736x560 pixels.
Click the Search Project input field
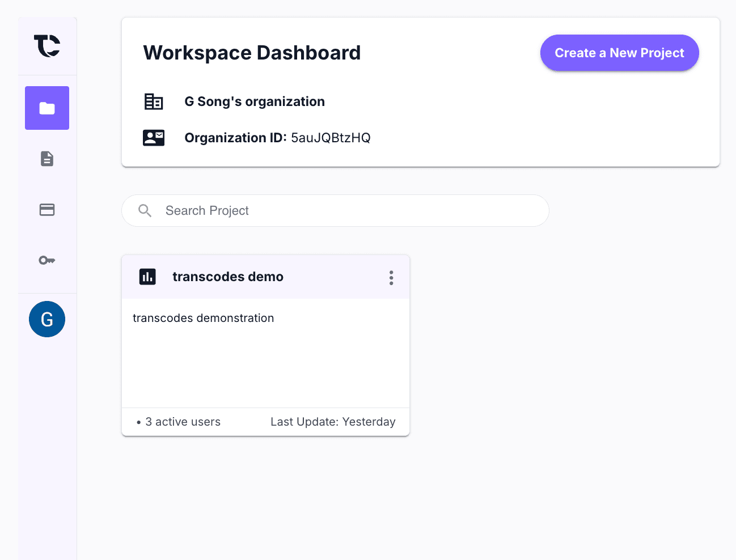pyautogui.click(x=335, y=210)
